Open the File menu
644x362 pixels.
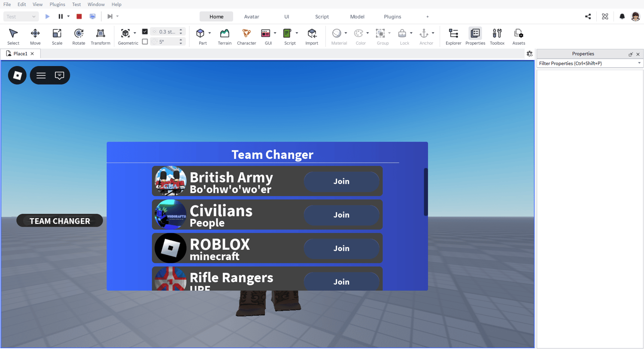click(7, 4)
